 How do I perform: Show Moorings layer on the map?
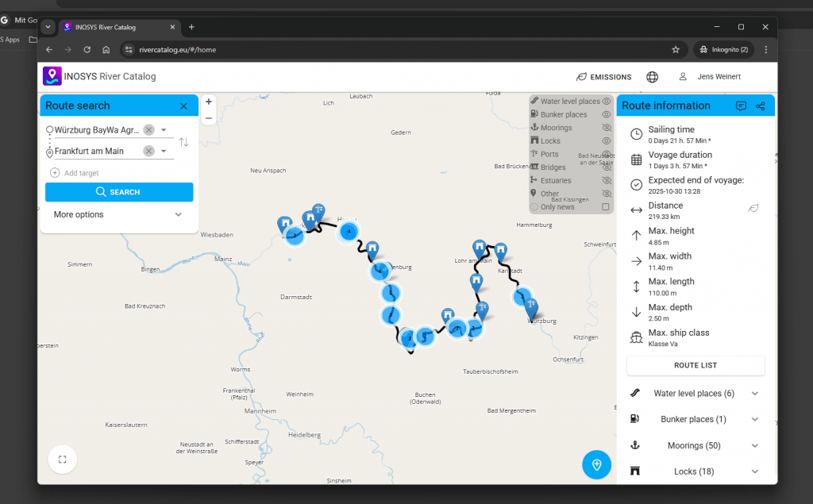606,128
